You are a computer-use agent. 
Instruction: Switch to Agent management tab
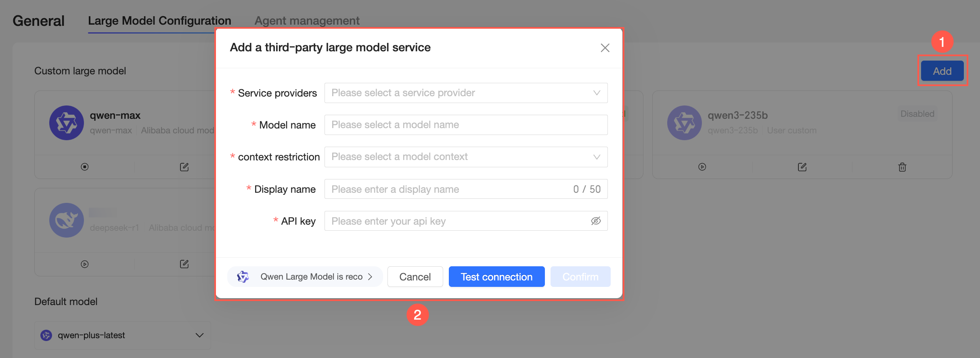(307, 21)
